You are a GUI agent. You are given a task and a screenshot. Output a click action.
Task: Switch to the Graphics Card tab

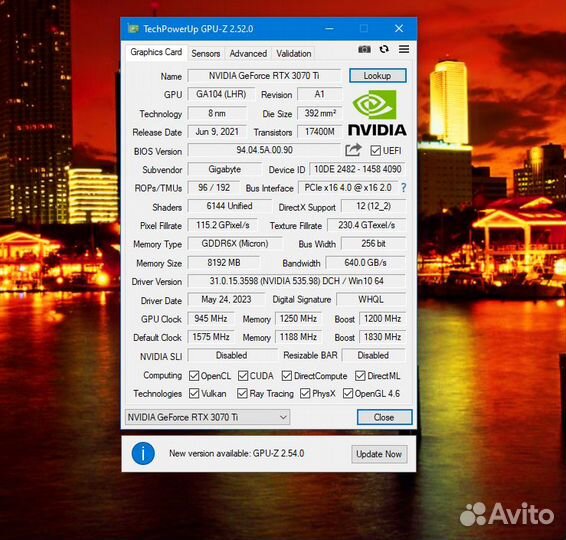pos(156,52)
